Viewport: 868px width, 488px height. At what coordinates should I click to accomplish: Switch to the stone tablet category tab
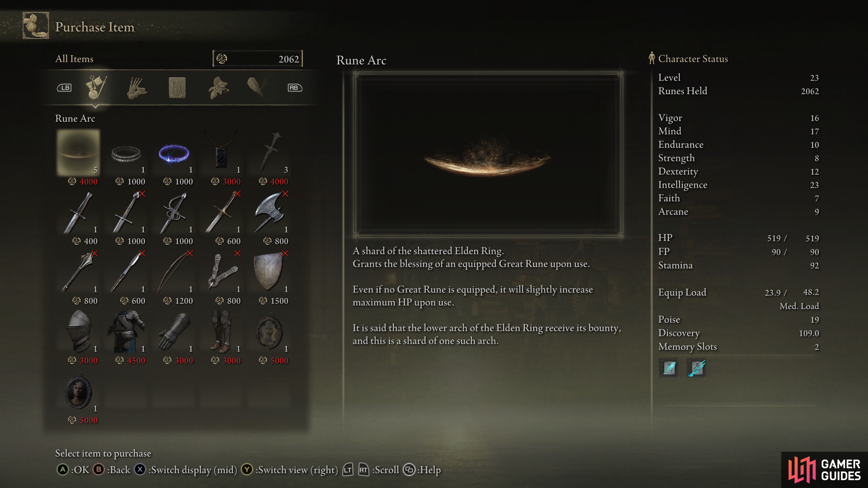pos(177,88)
